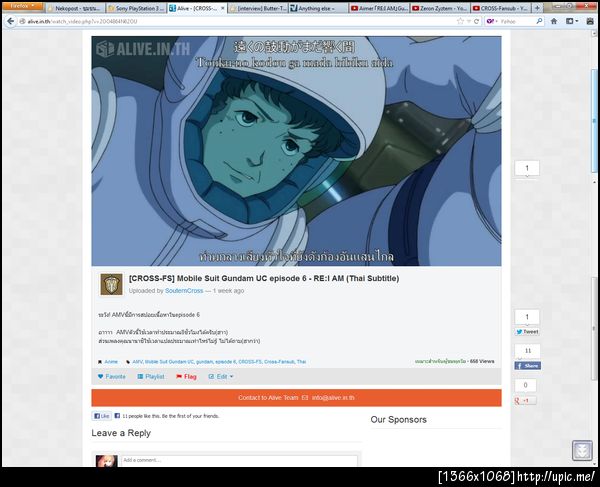The width and height of the screenshot is (600, 487).
Task: Click the scroll-down arrow button at corner
Action: pos(582,451)
